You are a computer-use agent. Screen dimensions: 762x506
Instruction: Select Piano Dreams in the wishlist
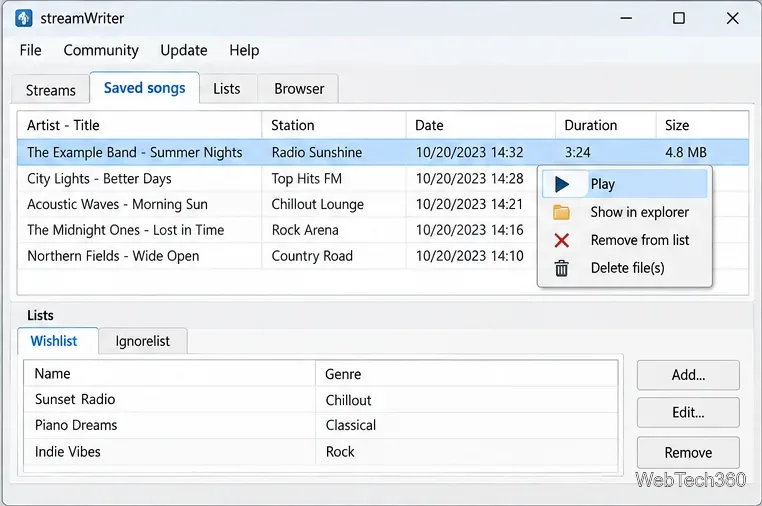click(x=76, y=425)
